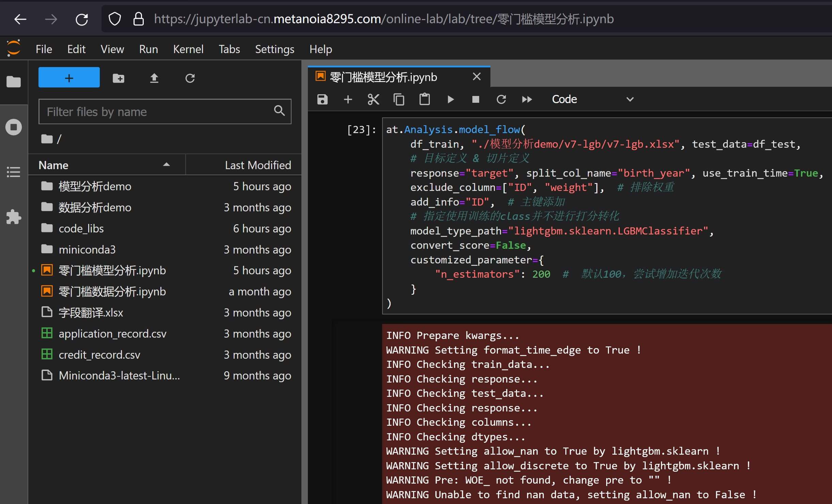832x504 pixels.
Task: Sort files by the Name column header
Action: click(x=102, y=165)
